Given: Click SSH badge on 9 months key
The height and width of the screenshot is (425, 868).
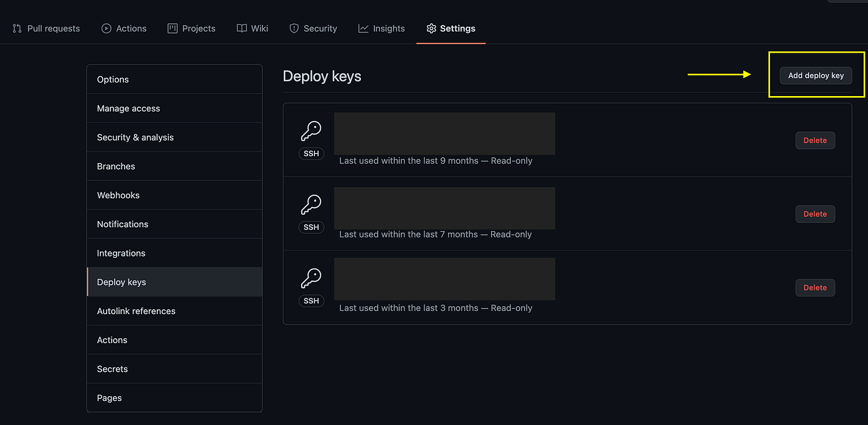Looking at the screenshot, I should click(x=311, y=154).
